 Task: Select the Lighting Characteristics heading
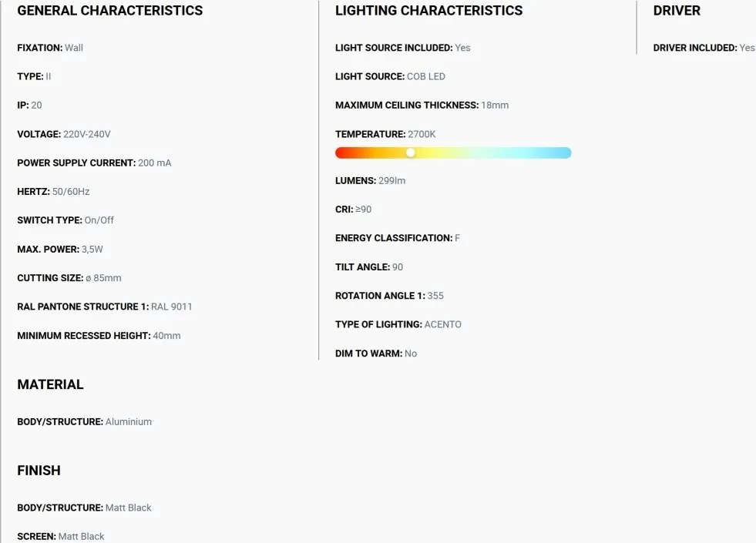pyautogui.click(x=428, y=11)
